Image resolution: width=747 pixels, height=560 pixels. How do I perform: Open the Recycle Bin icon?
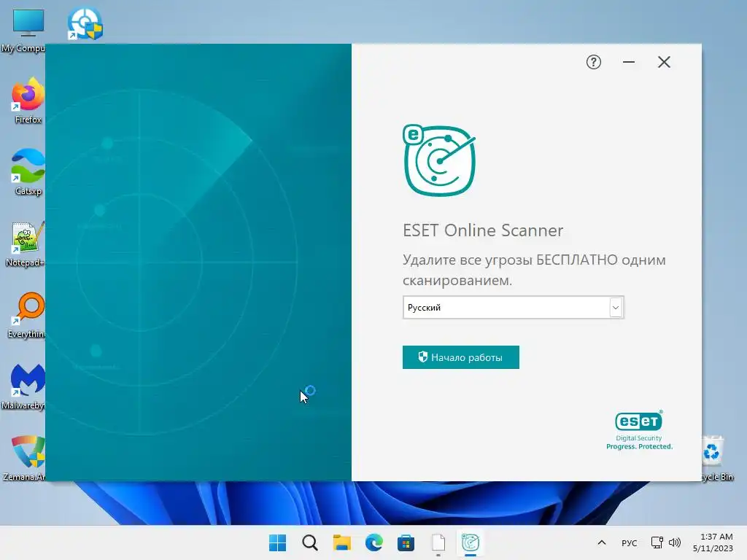(x=715, y=458)
